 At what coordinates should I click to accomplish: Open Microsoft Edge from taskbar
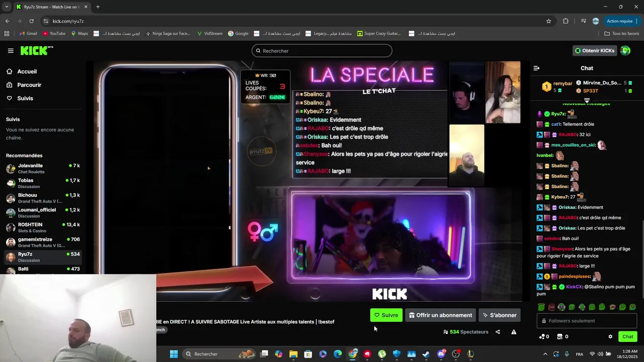(338, 354)
